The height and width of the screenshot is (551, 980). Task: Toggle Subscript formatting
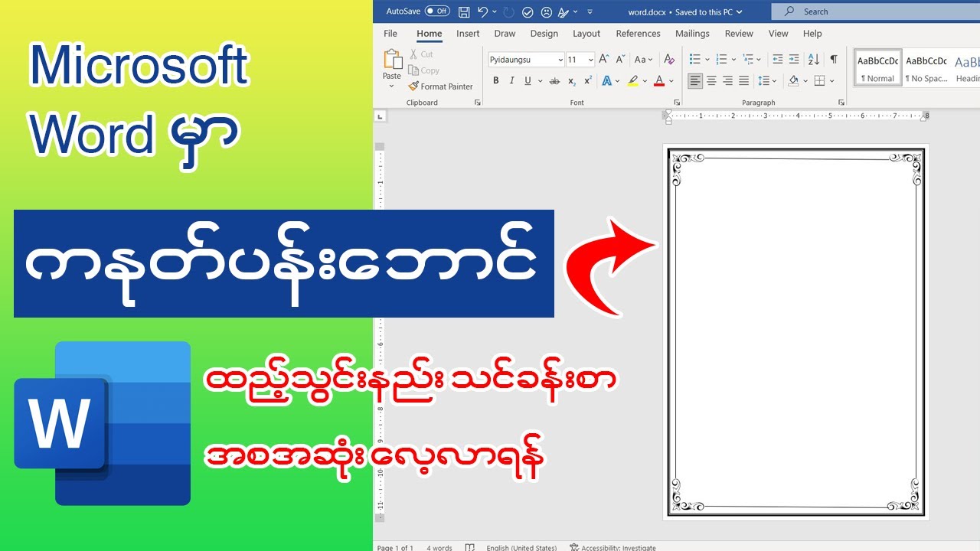coord(571,80)
